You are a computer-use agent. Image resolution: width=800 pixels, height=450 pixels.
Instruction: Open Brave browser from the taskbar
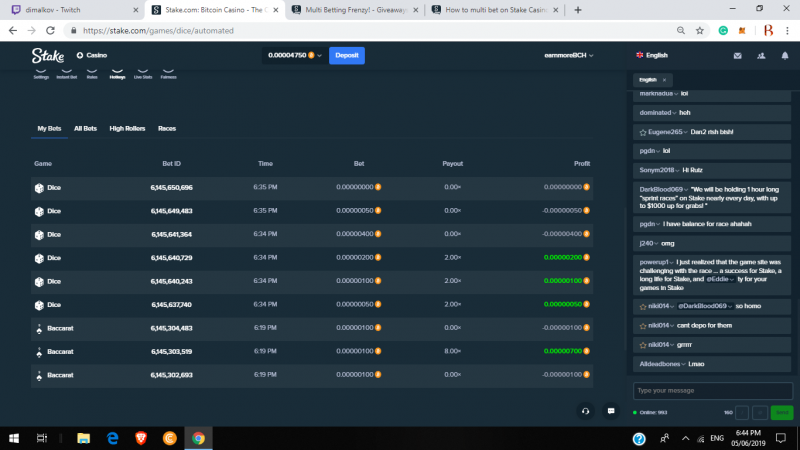click(141, 438)
